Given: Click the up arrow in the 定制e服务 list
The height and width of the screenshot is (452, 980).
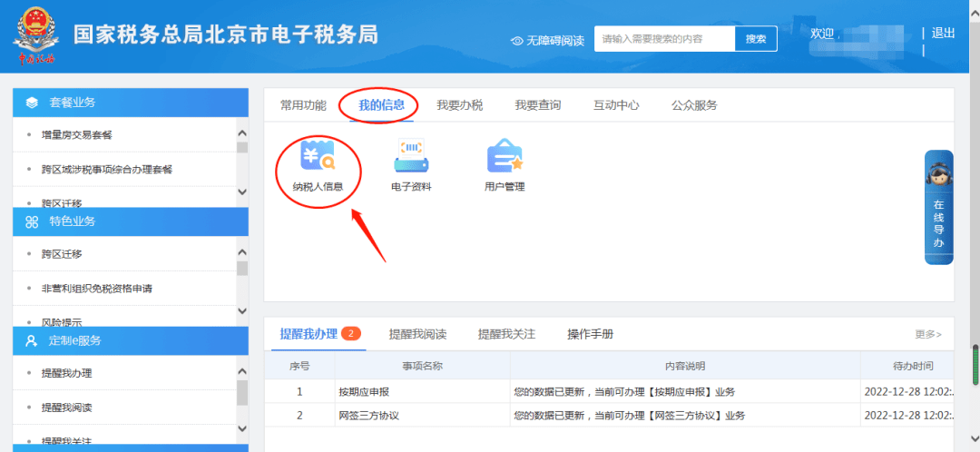Looking at the screenshot, I should tap(242, 370).
